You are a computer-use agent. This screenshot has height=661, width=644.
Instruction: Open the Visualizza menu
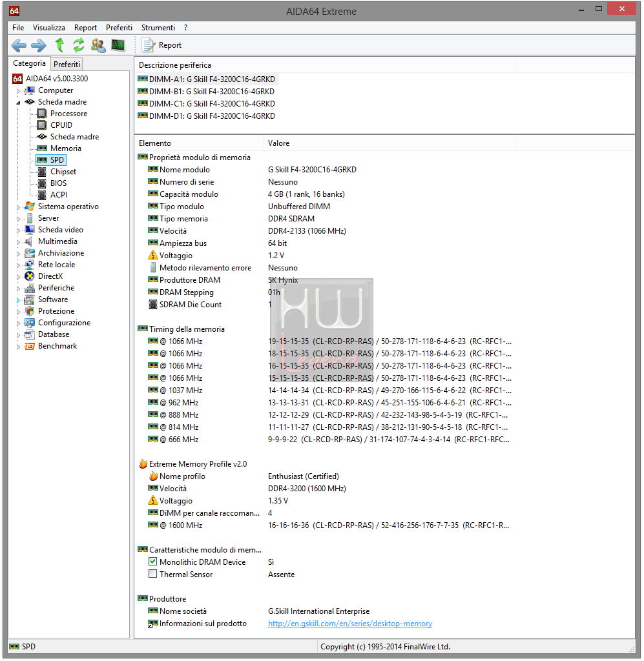tap(49, 27)
